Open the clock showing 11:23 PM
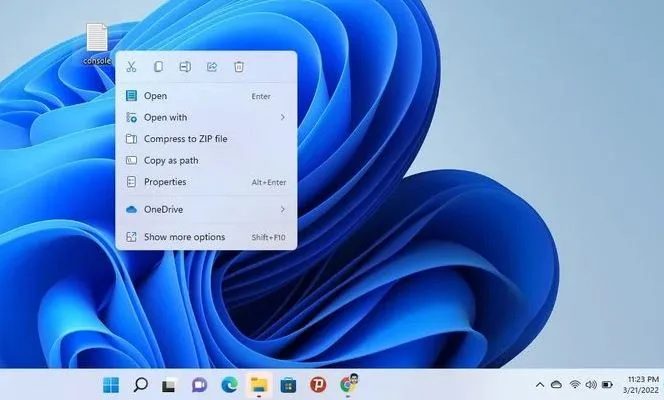664x400 pixels. 643,384
